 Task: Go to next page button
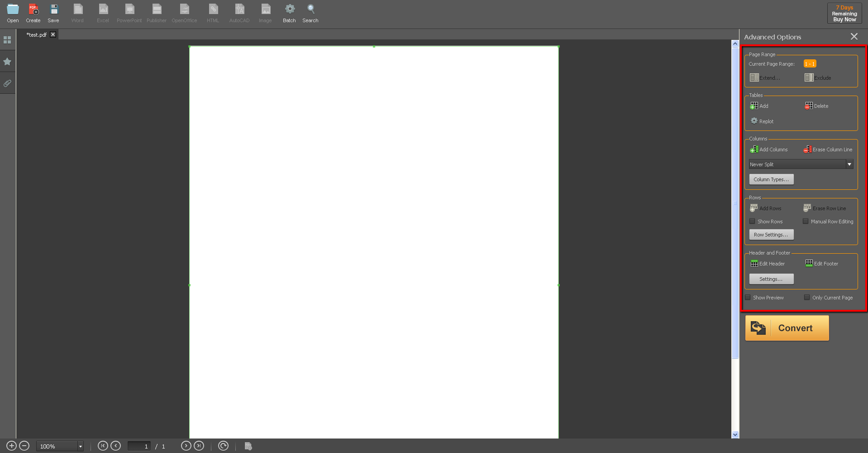[186, 446]
